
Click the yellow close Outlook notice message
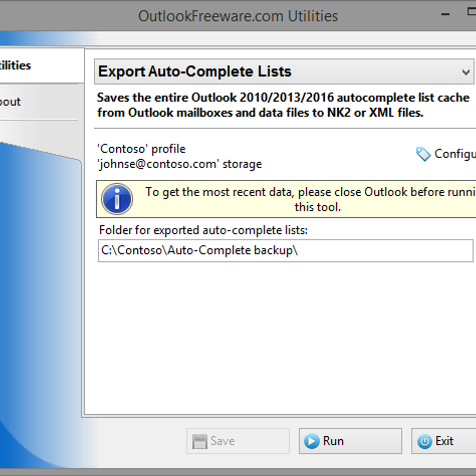pyautogui.click(x=309, y=199)
